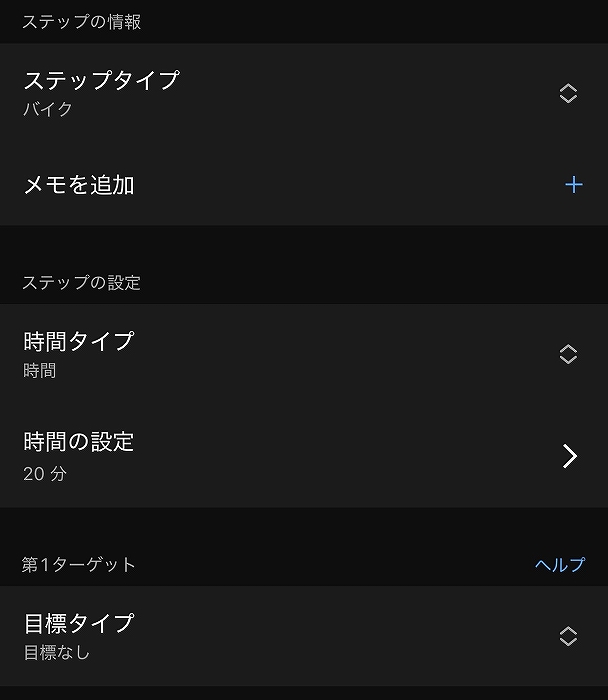The width and height of the screenshot is (608, 700).
Task: Select the 目標タイプ label
Action: coord(78,623)
